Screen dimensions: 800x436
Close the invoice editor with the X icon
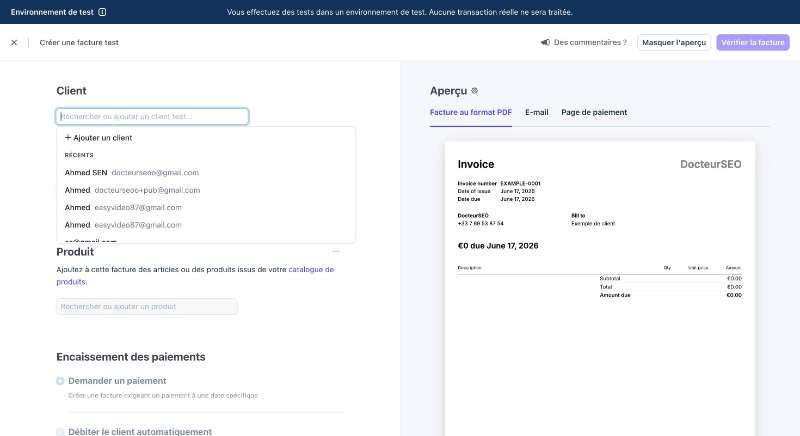tap(14, 43)
